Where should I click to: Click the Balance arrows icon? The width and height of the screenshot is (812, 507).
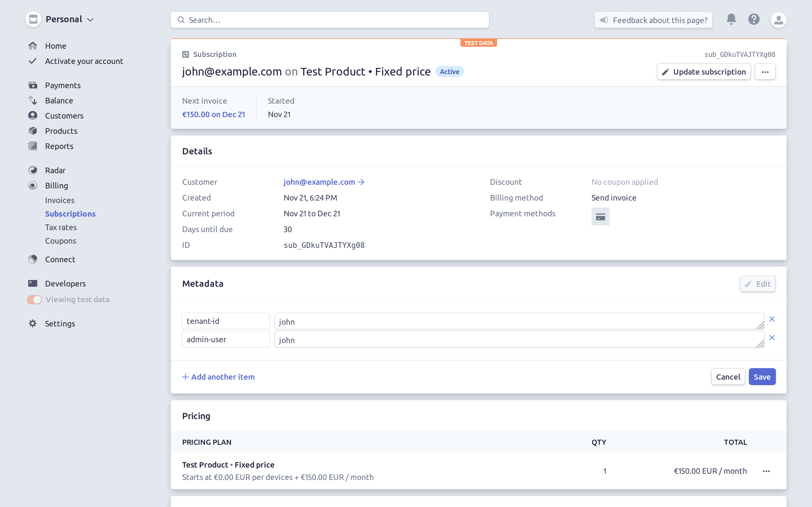click(33, 101)
